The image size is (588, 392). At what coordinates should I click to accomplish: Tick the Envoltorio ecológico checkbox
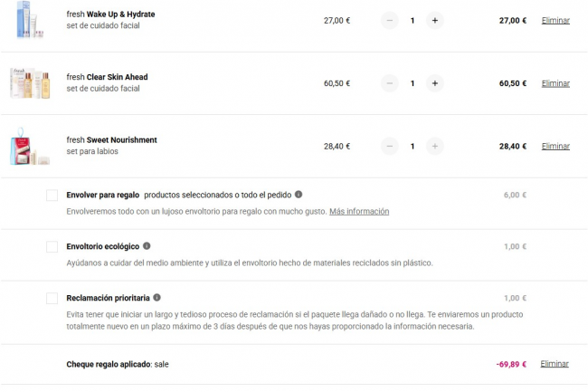[52, 246]
